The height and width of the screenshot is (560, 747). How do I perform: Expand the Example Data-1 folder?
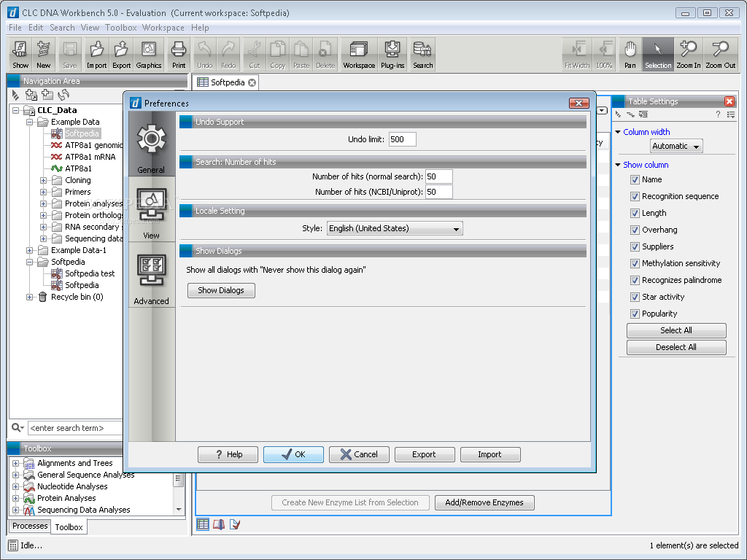coord(29,250)
